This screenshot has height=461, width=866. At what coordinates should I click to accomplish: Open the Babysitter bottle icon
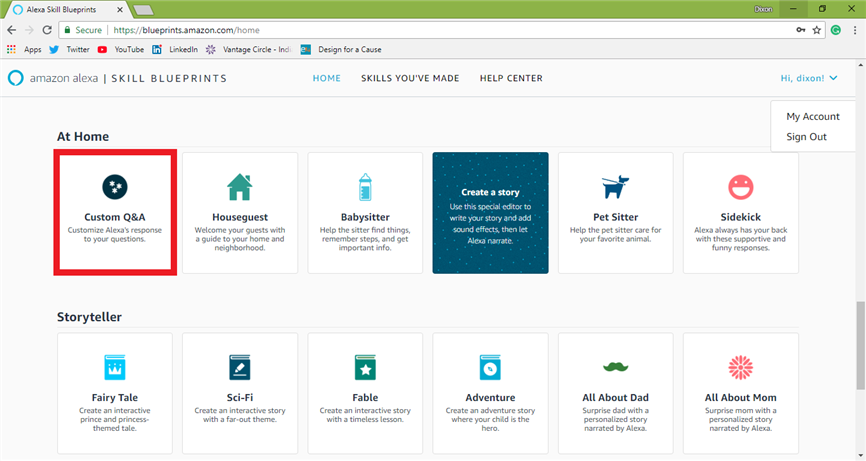365,187
